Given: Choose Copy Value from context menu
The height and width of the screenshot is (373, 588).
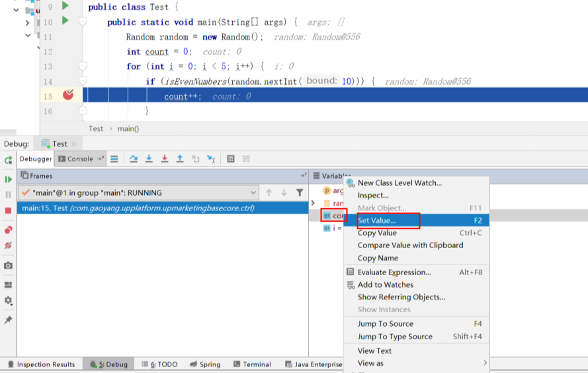Looking at the screenshot, I should pyautogui.click(x=416, y=233).
